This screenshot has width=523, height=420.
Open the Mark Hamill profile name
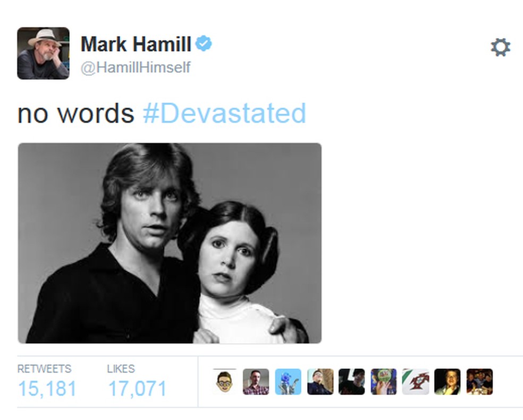click(136, 44)
